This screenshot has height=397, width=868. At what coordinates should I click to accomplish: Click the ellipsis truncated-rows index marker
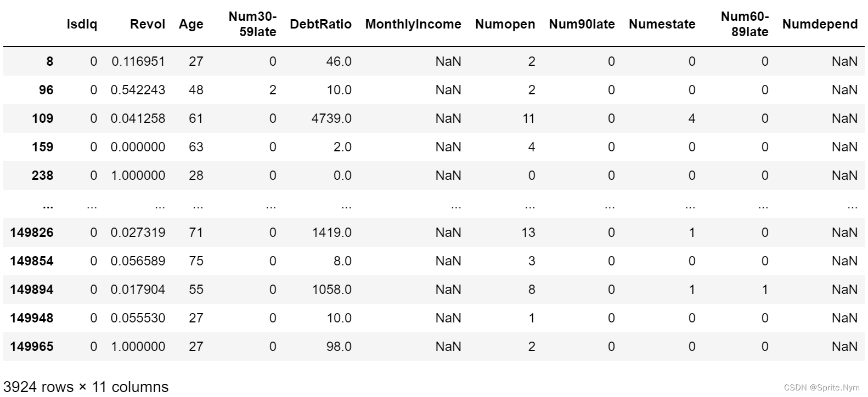point(48,207)
